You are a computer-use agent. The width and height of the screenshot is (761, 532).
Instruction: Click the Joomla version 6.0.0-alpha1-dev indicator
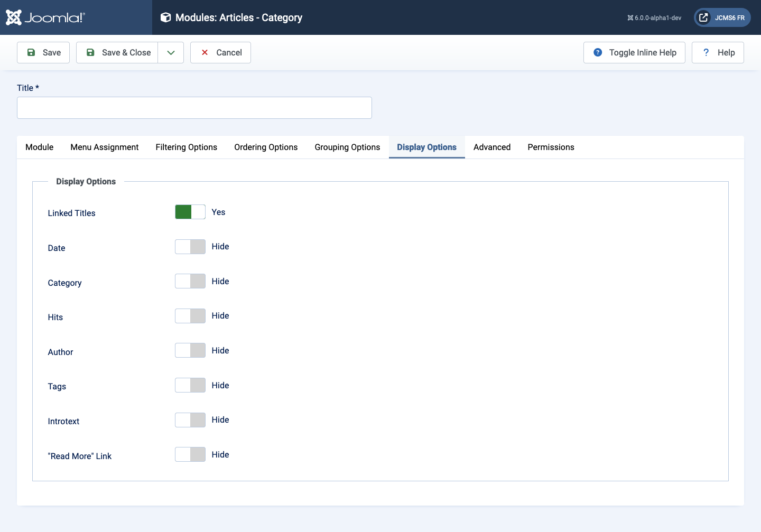[654, 18]
